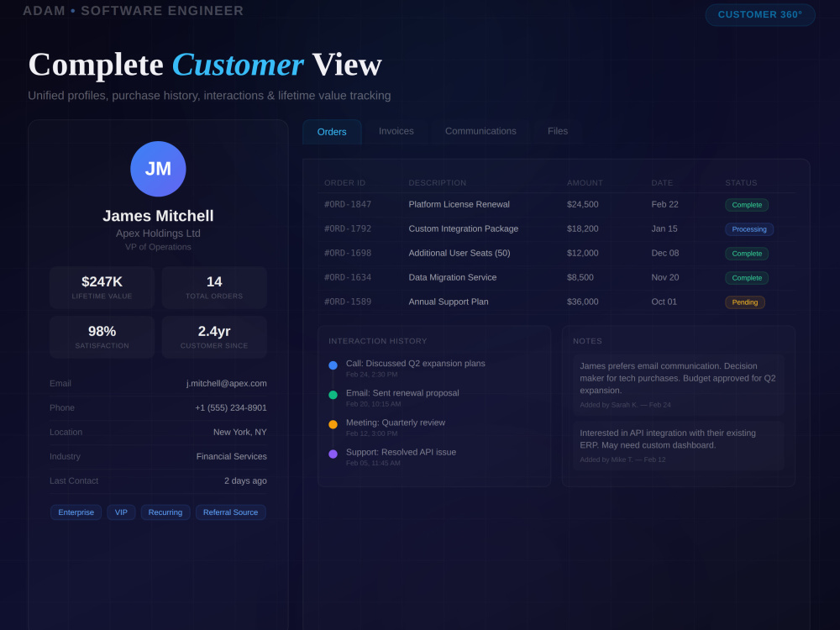Click the Financial Services industry value
The width and height of the screenshot is (840, 630).
(232, 456)
